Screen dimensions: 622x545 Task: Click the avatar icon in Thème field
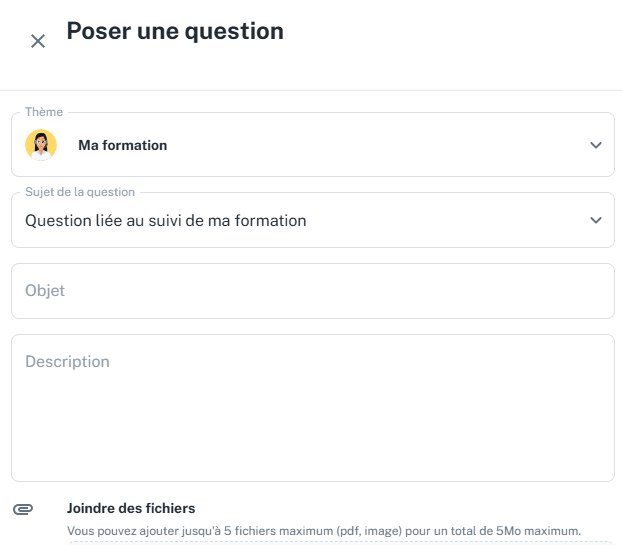click(x=41, y=145)
